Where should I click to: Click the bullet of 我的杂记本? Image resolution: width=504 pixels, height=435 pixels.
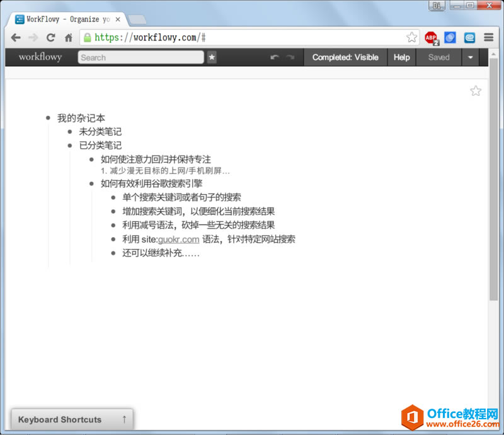49,118
